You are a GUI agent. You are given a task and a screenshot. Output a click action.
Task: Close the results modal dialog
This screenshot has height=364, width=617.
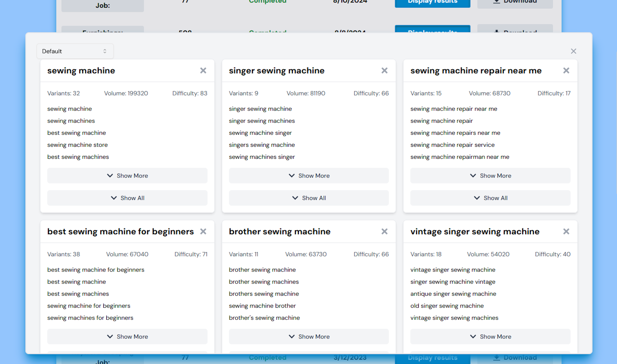[x=573, y=51]
